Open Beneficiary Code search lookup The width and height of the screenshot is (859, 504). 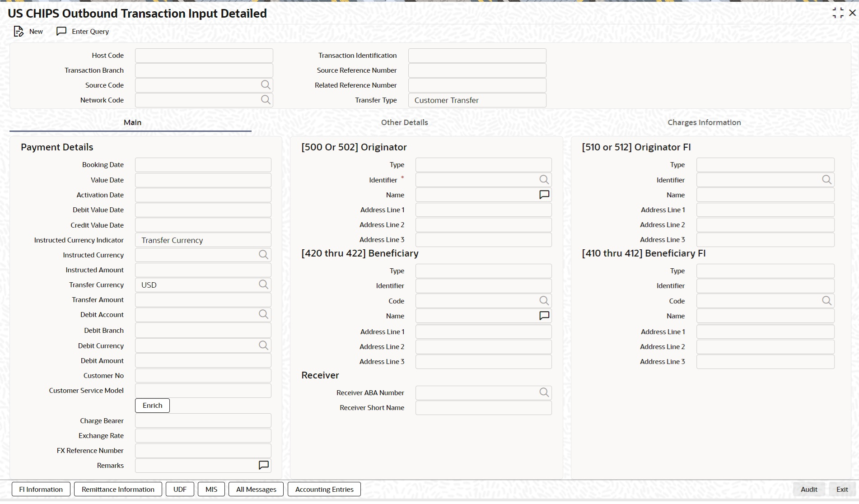click(544, 301)
